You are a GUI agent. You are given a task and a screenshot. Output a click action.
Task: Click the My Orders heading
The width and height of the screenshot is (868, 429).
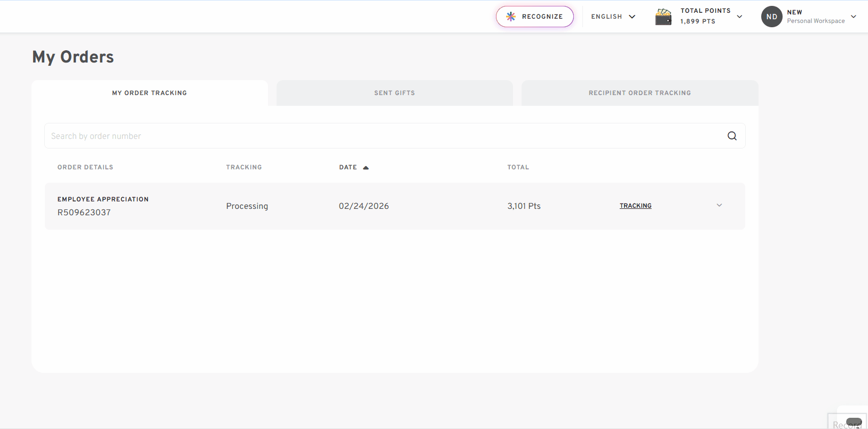[73, 57]
